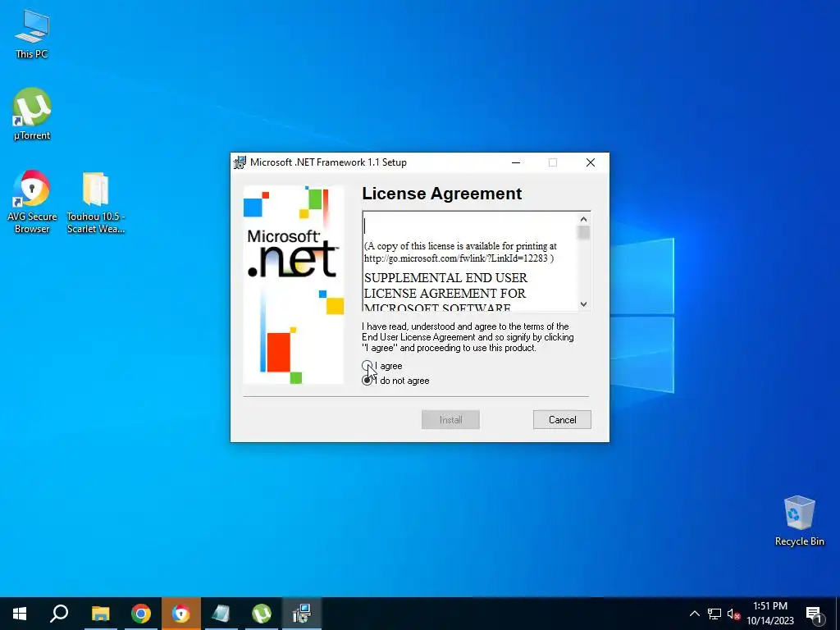Switch to µTorrent in the taskbar

(x=262, y=614)
